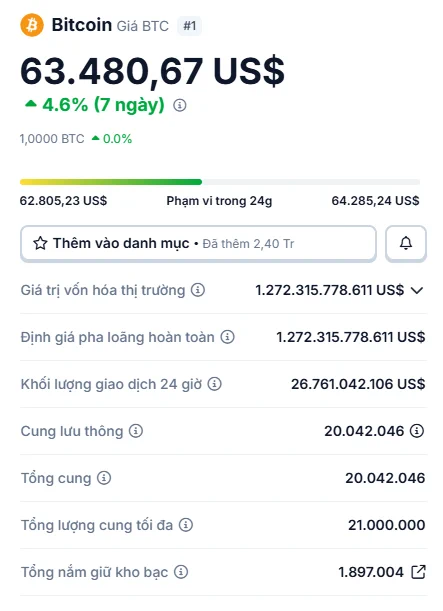Show info for Giá trị vốn hóa thị trường
This screenshot has height=611, width=443.
point(198,290)
